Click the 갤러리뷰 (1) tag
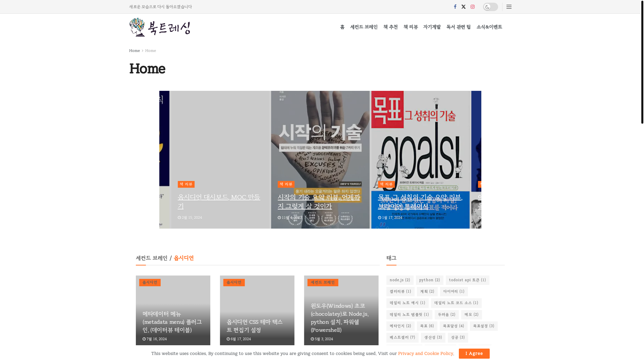Viewport: 644px width, 362px height. 400,292
